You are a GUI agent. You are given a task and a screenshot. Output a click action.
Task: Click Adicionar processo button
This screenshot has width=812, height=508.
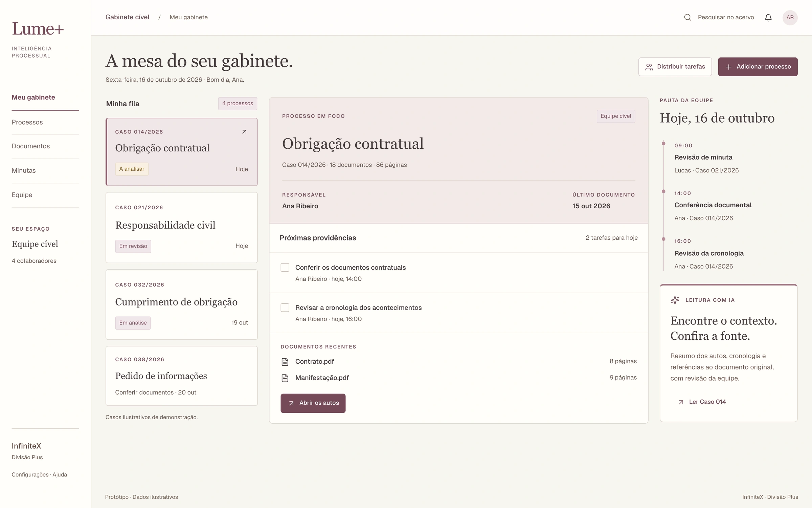click(758, 67)
